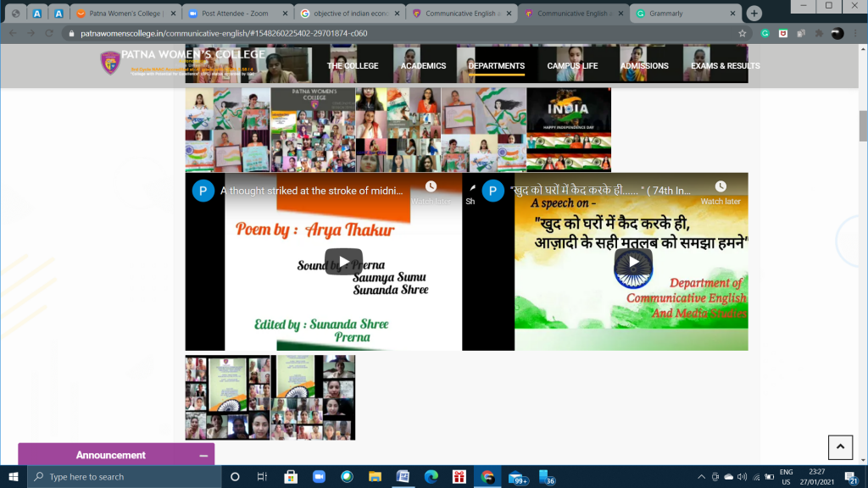Bookmark this page with the star icon
This screenshot has width=868, height=488.
743,33
